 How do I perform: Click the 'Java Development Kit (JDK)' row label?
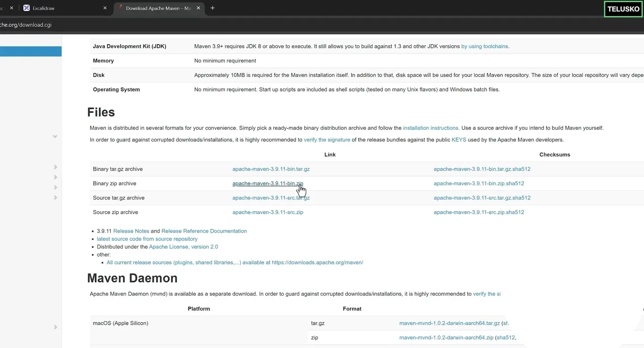tap(129, 47)
